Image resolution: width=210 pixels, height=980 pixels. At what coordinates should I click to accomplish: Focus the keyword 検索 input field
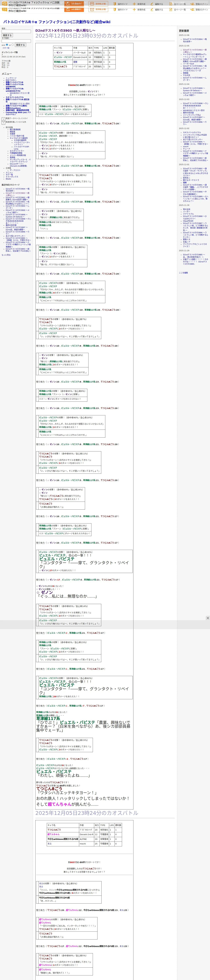pyautogui.click(x=16, y=31)
